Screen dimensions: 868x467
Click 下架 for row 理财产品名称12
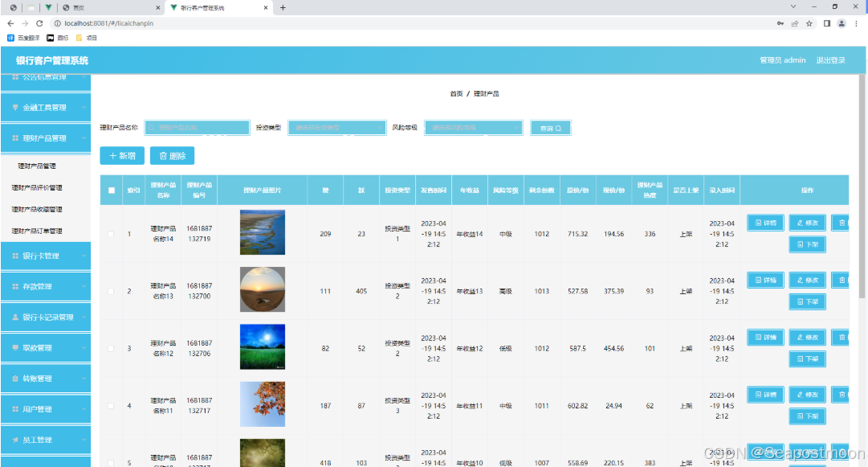pos(807,359)
